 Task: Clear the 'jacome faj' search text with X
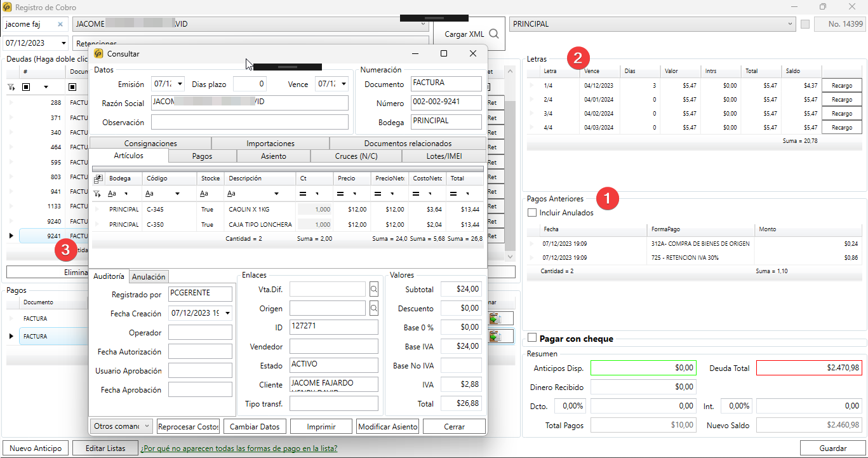coord(60,24)
